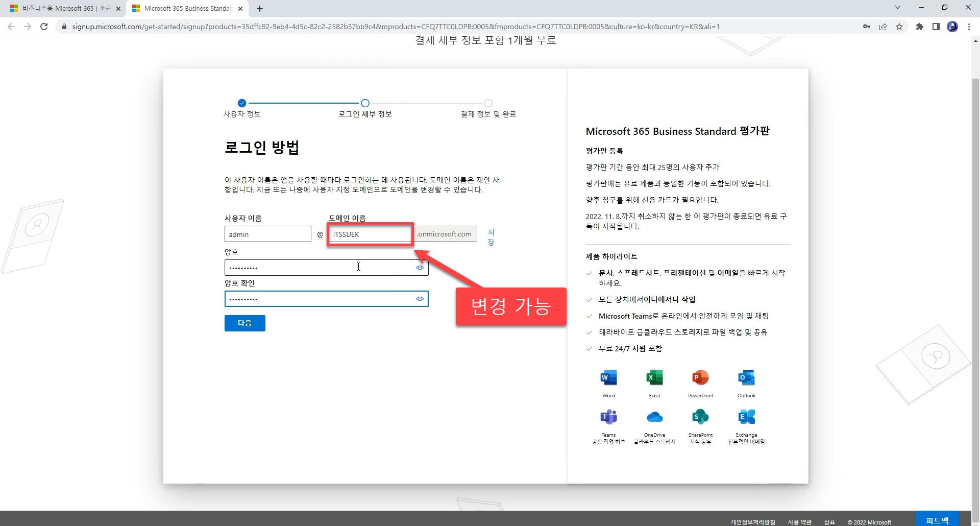The image size is (980, 526).
Task: Click the Excel app icon
Action: point(654,377)
